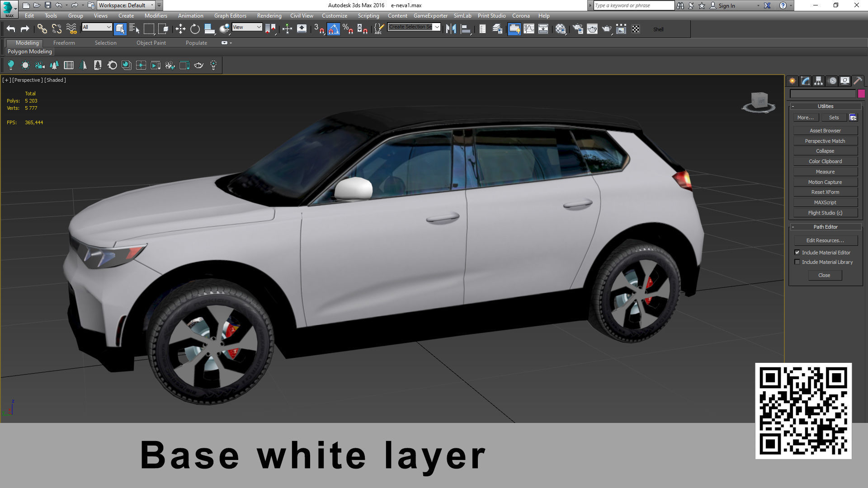
Task: Click the Edit Named Selection Sets icon
Action: pos(379,29)
